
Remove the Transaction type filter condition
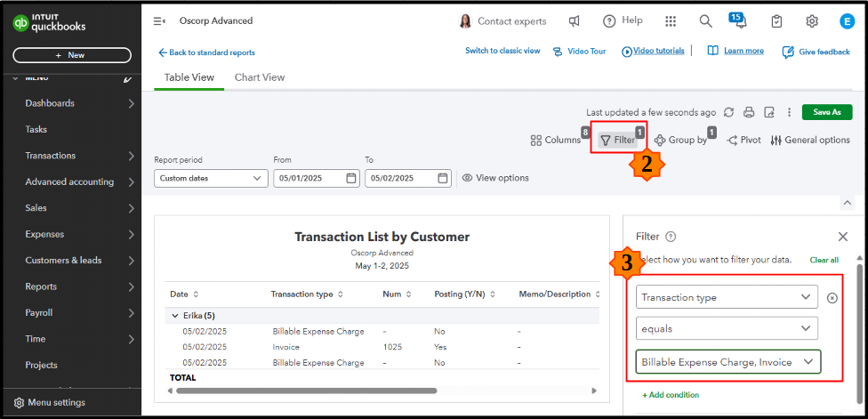[x=832, y=298]
